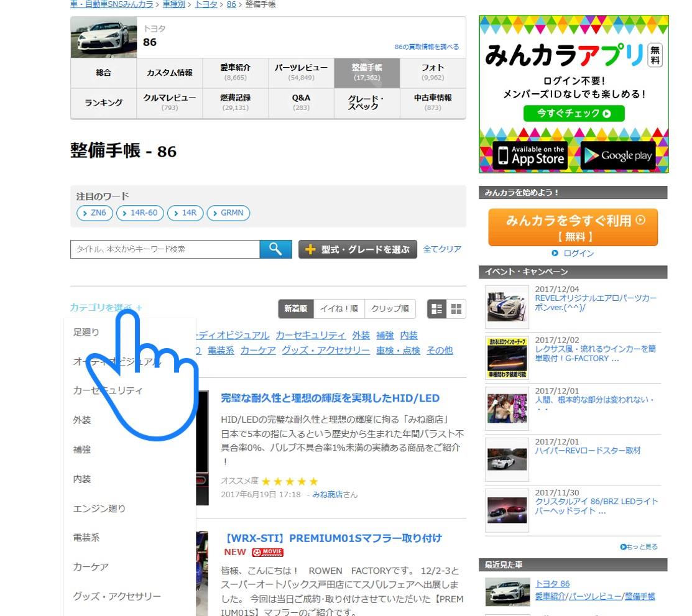Open REVEL aero parts event thumbnail

tap(507, 306)
